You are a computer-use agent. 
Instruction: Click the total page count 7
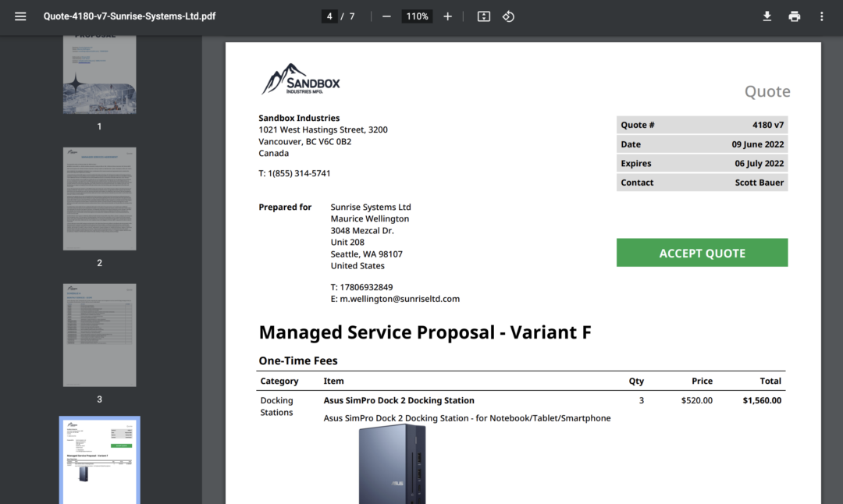352,16
